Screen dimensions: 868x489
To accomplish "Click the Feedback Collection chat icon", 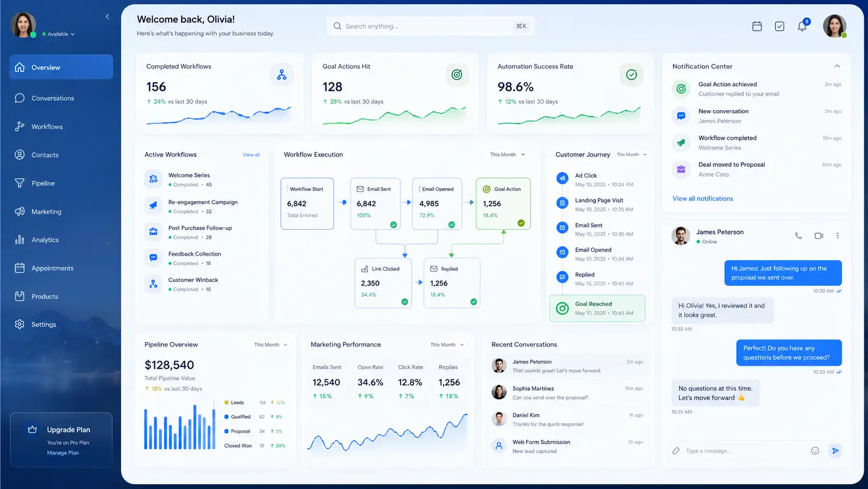I will click(153, 257).
